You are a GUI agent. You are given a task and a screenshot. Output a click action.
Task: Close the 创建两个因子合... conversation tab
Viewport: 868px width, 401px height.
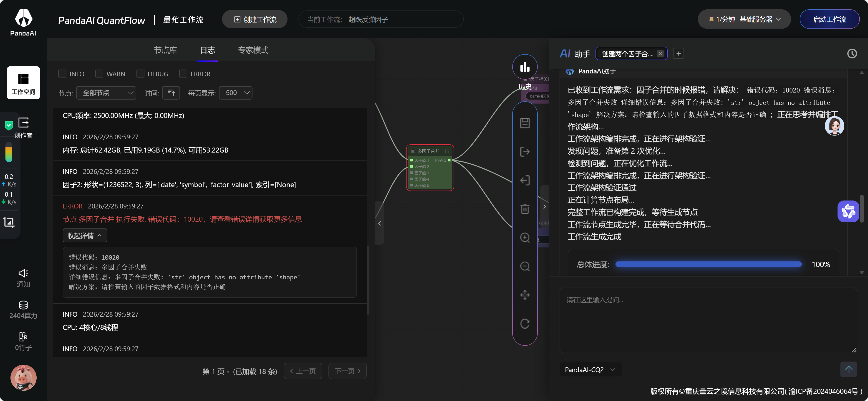point(660,53)
